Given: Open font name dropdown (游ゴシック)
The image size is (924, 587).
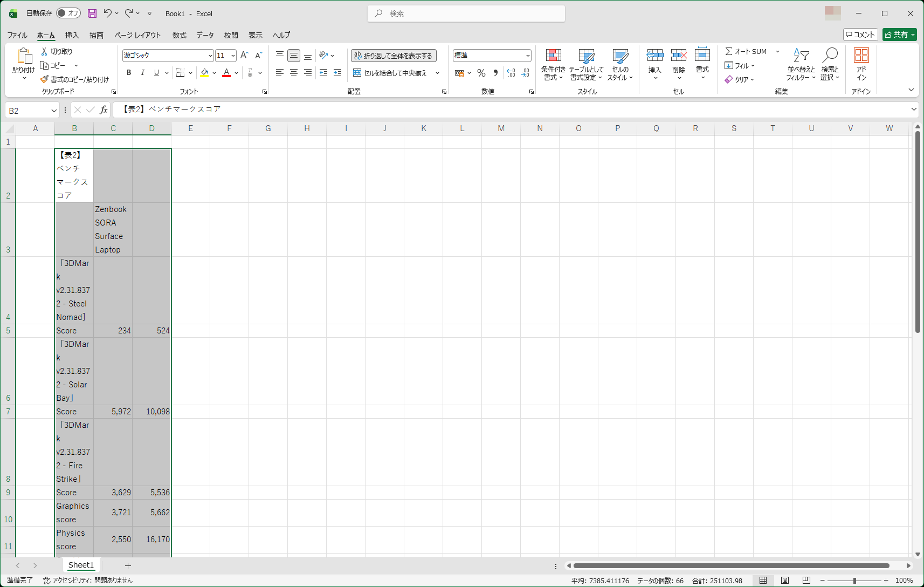Looking at the screenshot, I should pyautogui.click(x=210, y=56).
